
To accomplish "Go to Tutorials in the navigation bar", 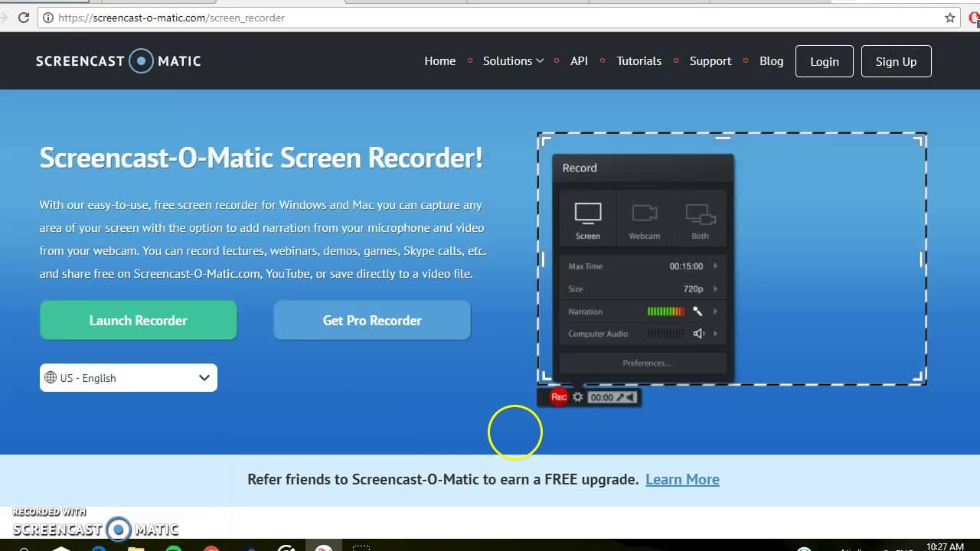I will click(x=639, y=61).
